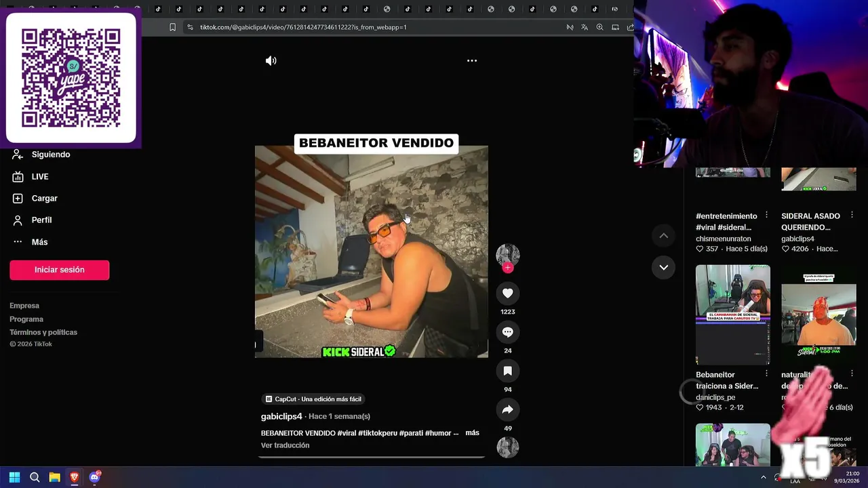Viewport: 868px width, 488px height.
Task: Open options for '#entretenimiento #viral' video
Action: (766, 215)
